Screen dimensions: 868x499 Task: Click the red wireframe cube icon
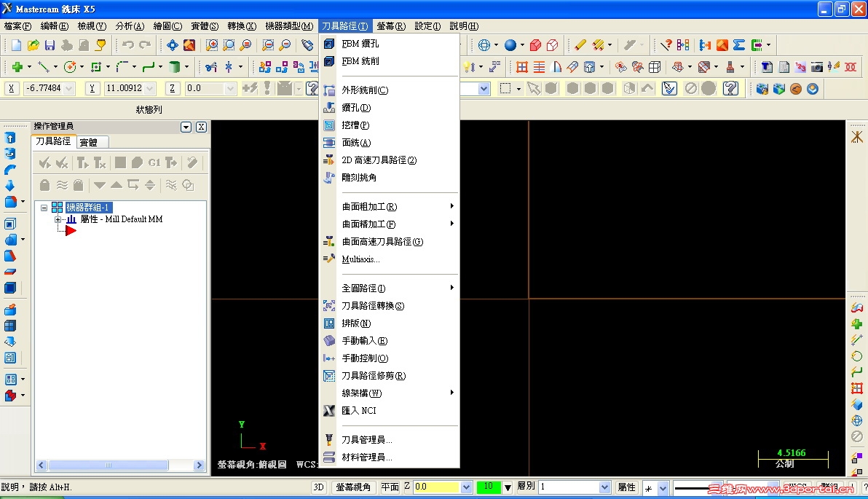(x=552, y=45)
